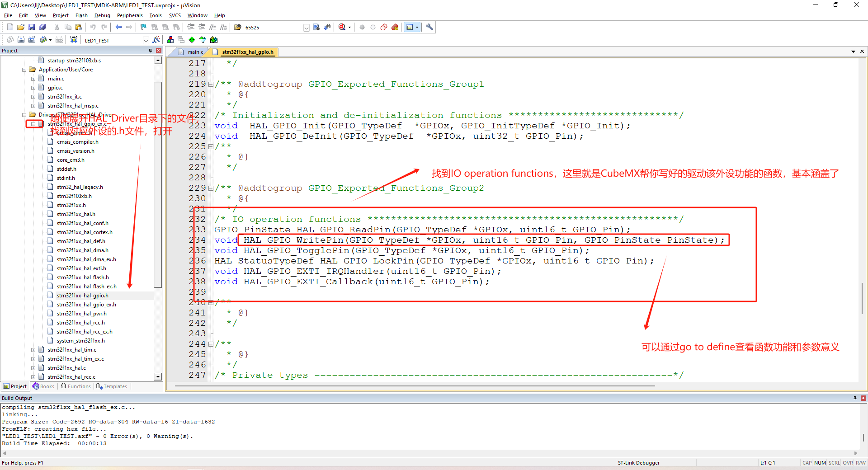Select stm32f1xx_hal_rcc.h in the project tree

[x=80, y=323]
